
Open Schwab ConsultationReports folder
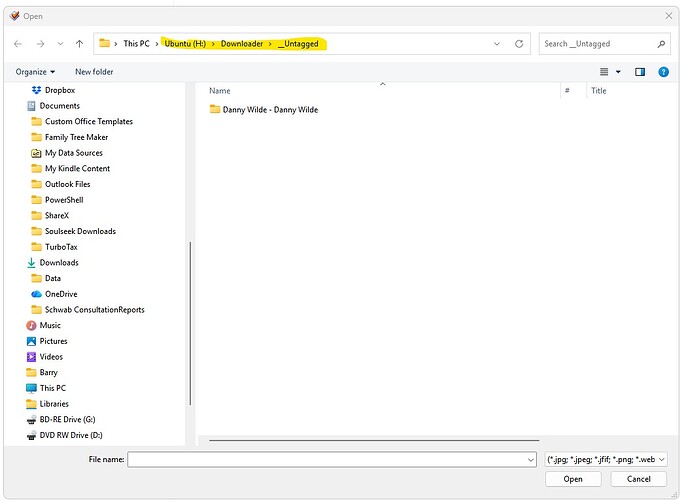point(94,310)
